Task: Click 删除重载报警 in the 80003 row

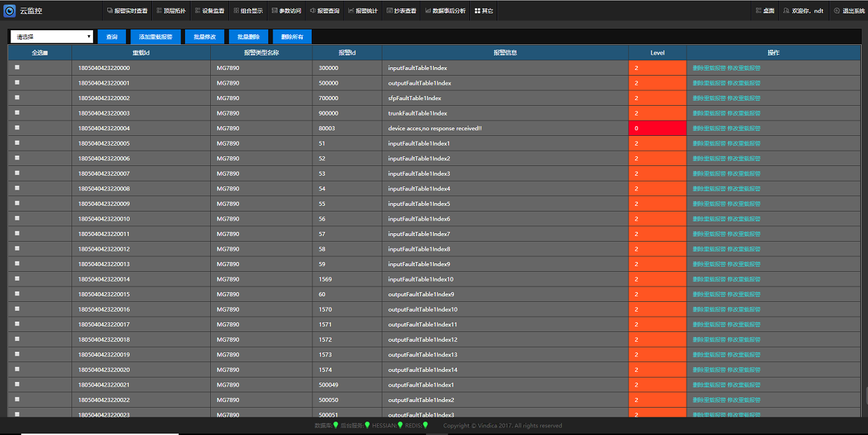Action: click(x=709, y=128)
